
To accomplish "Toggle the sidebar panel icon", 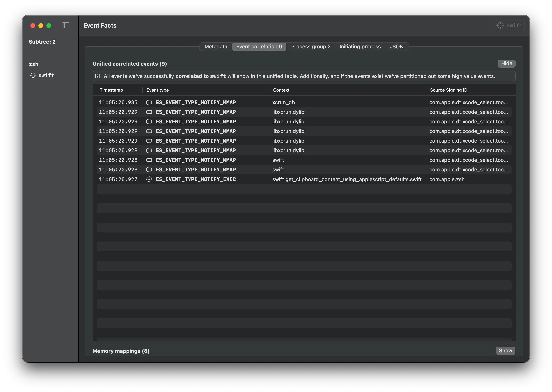I will point(65,25).
